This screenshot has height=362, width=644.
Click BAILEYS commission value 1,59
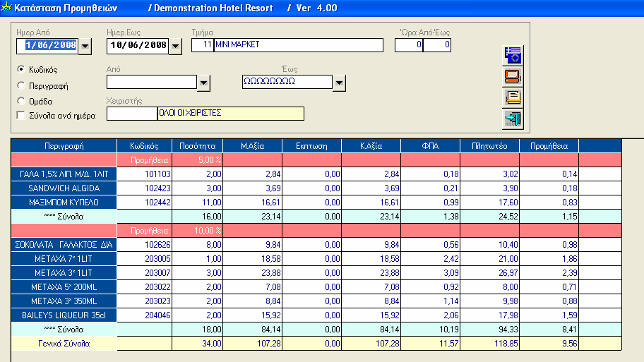549,315
